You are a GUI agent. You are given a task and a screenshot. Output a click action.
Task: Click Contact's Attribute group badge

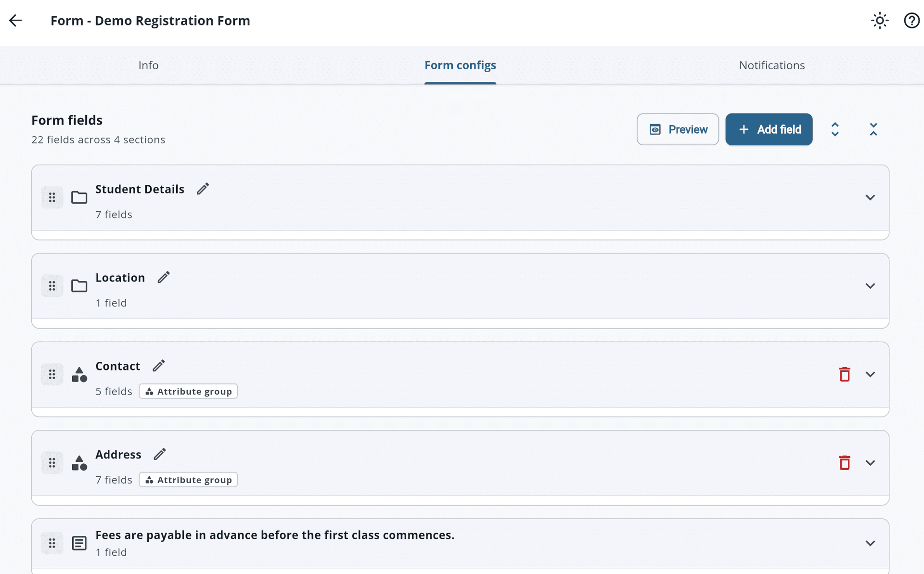point(188,391)
